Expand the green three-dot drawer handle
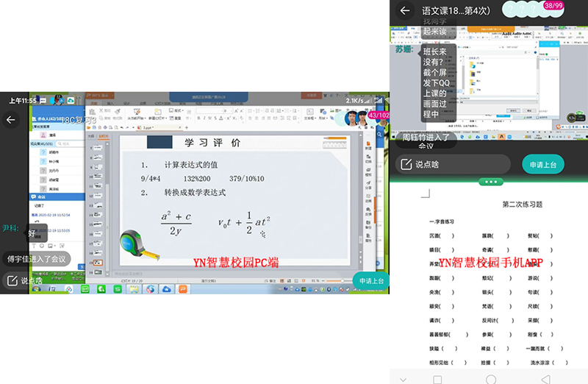This screenshot has height=384, width=588. (490, 182)
